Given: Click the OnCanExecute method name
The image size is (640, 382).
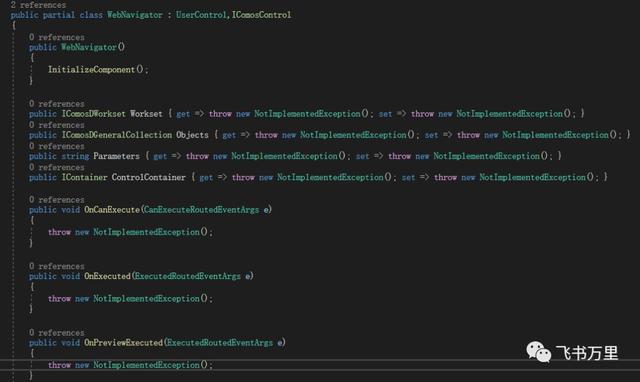Looking at the screenshot, I should pos(112,210).
